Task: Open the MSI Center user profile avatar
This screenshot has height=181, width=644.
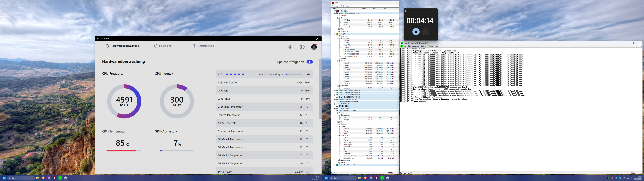Action: point(314,47)
